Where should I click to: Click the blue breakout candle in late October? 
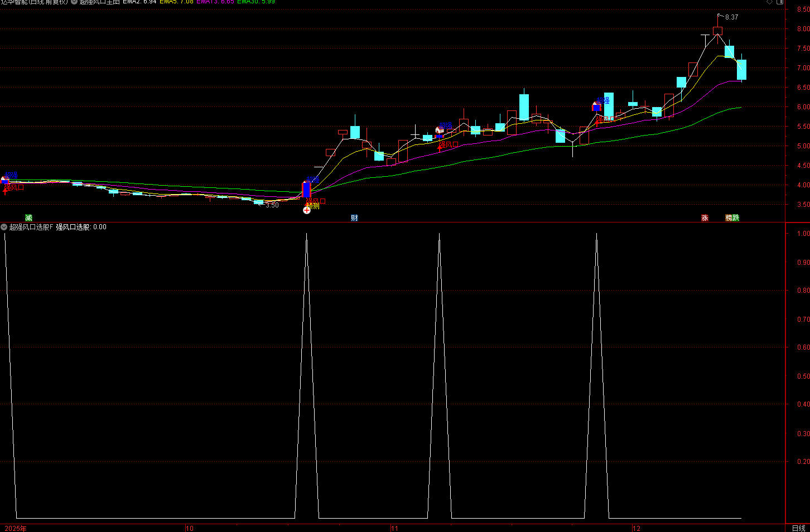click(306, 190)
